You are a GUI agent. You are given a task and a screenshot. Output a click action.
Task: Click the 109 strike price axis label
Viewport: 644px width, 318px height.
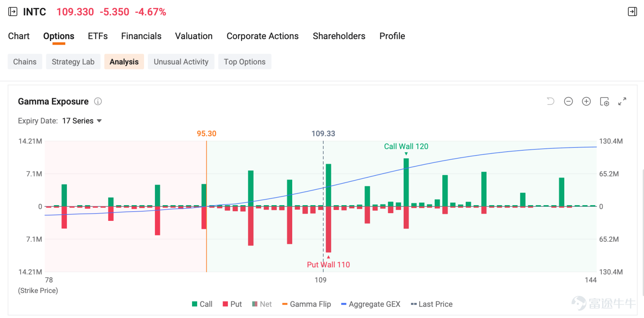[320, 280]
